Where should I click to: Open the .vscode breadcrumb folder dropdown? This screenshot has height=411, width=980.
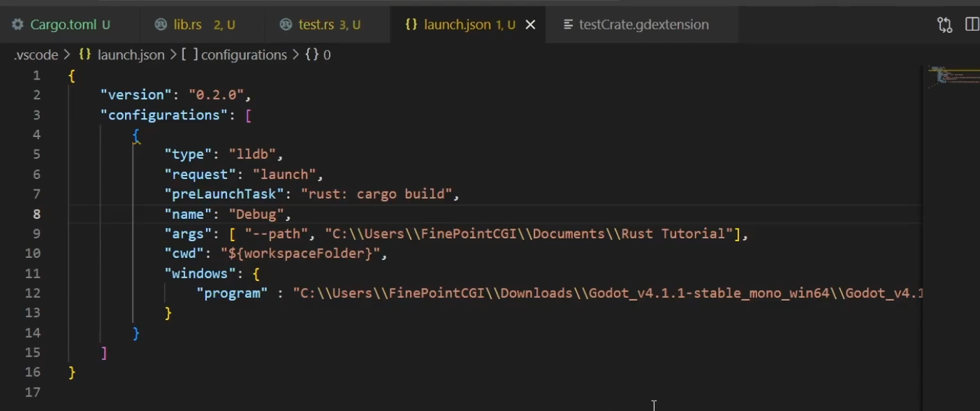click(x=36, y=55)
